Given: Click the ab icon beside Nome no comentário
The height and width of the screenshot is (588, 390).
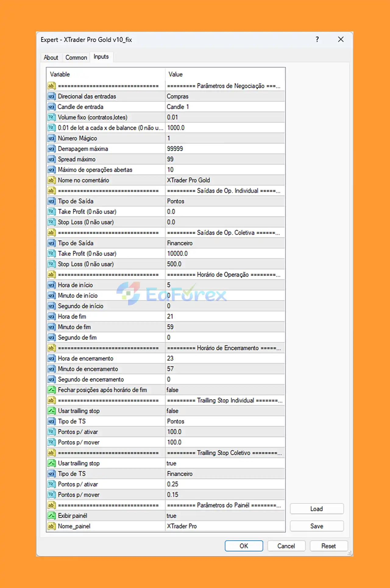Looking at the screenshot, I should coord(51,180).
